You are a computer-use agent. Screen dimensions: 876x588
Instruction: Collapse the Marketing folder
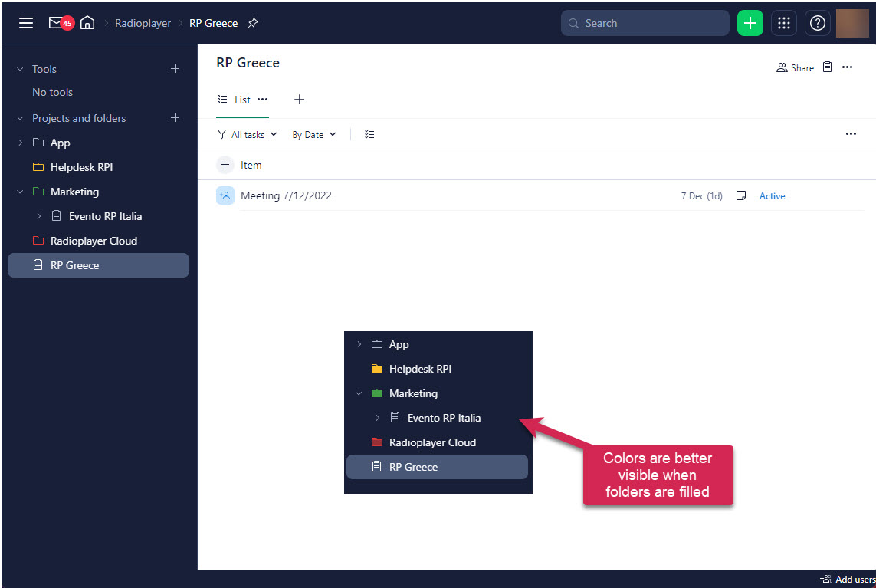click(x=21, y=192)
